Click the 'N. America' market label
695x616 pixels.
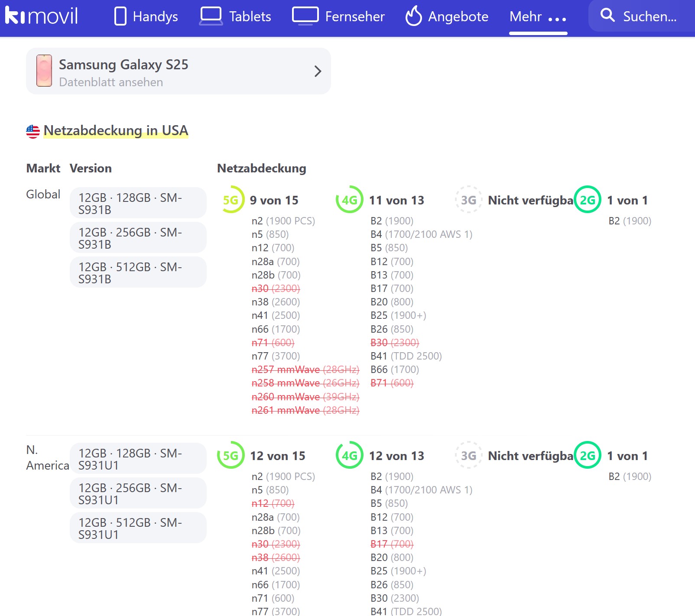[48, 457]
